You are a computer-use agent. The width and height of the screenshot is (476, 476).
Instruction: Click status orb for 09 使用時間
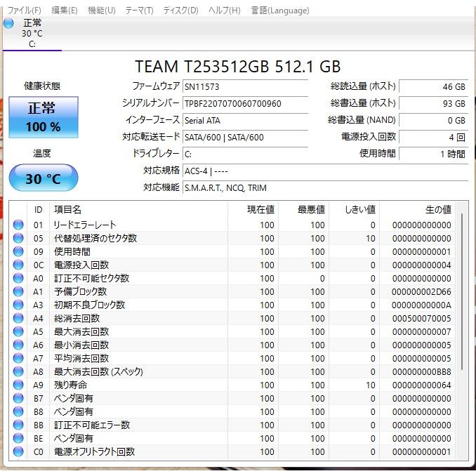click(18, 251)
